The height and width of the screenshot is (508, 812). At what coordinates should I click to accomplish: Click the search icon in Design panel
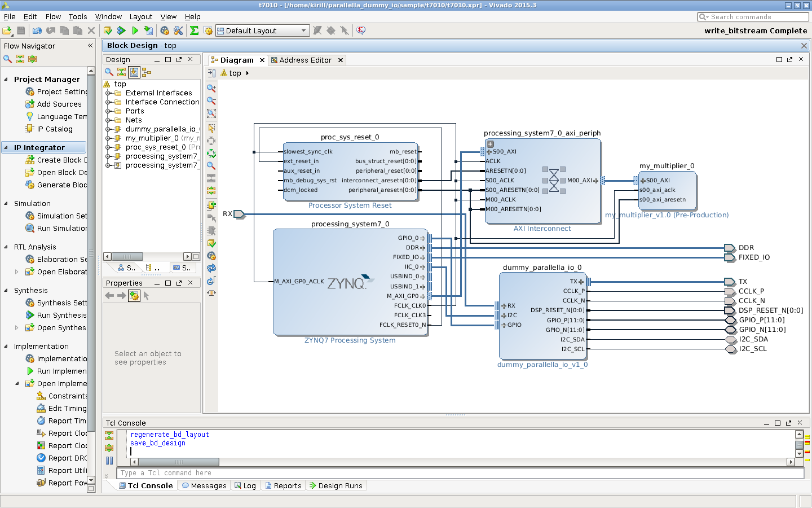[x=109, y=72]
